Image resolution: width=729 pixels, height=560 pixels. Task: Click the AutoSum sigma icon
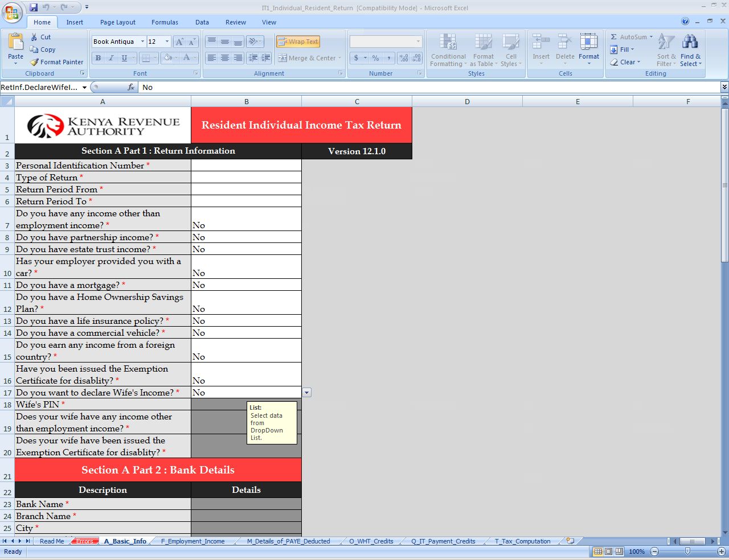[614, 37]
